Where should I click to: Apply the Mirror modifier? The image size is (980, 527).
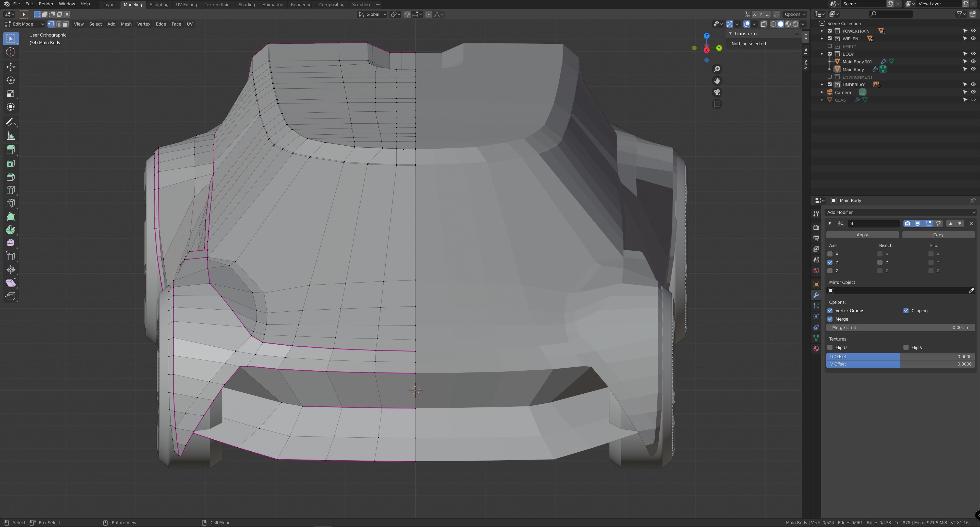[x=862, y=235]
